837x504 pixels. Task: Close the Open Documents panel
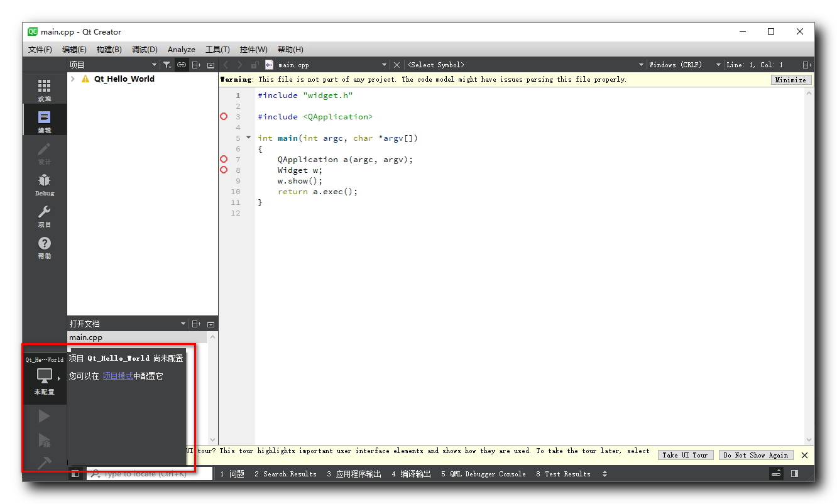click(x=211, y=324)
